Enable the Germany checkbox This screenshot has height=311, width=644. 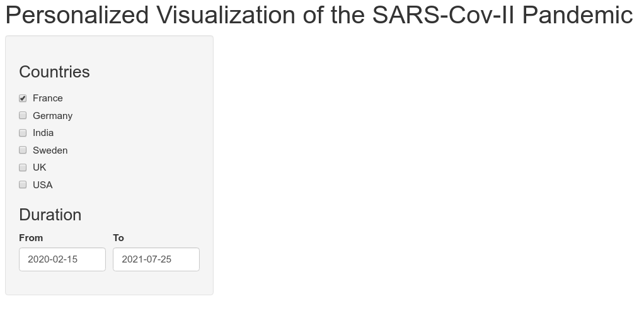23,116
